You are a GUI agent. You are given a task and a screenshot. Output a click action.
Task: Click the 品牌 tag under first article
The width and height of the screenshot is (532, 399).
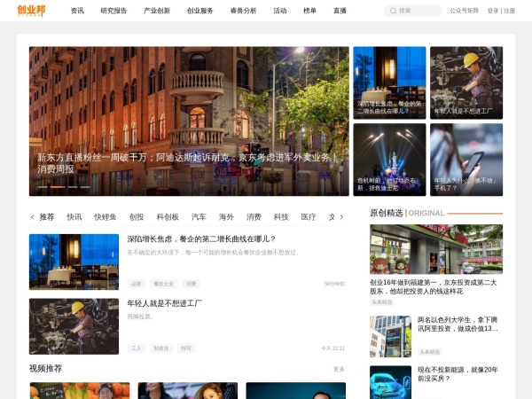coord(136,284)
